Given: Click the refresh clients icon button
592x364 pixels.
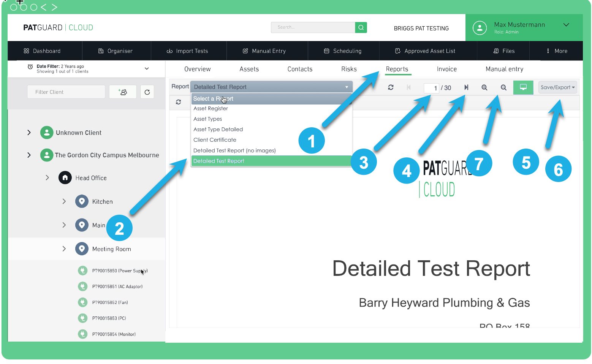Looking at the screenshot, I should pyautogui.click(x=147, y=92).
